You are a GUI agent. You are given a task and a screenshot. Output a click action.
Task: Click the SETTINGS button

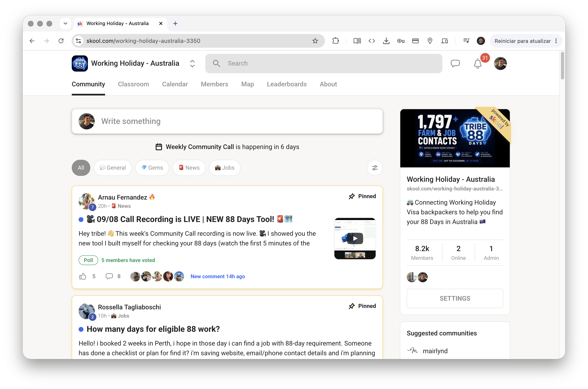coord(455,298)
